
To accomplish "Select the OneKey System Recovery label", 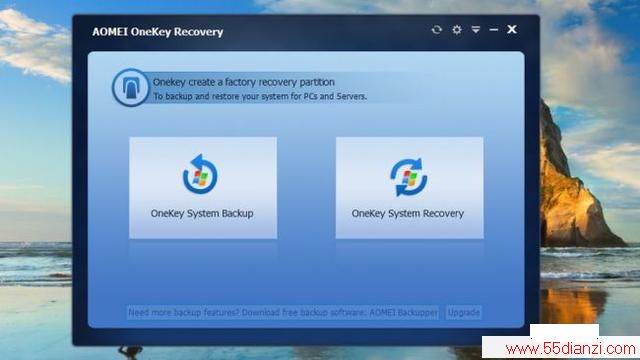I will click(408, 213).
